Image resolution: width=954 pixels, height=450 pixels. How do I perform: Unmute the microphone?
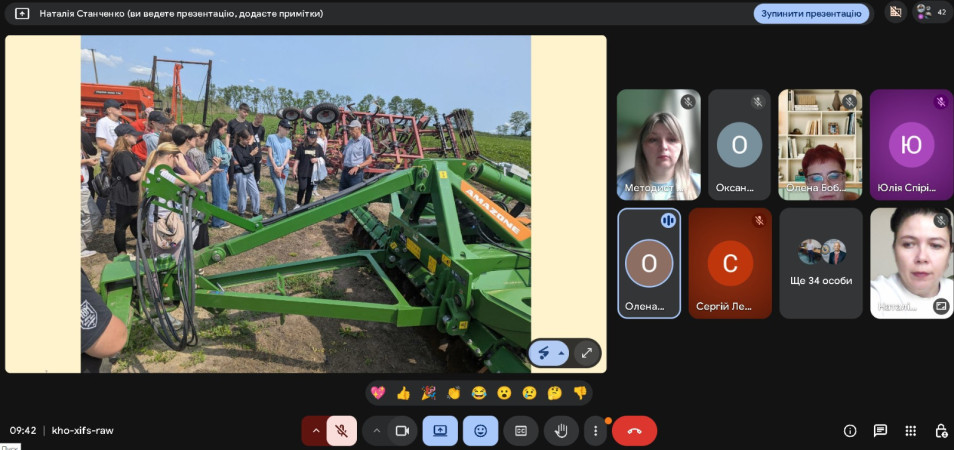341,431
